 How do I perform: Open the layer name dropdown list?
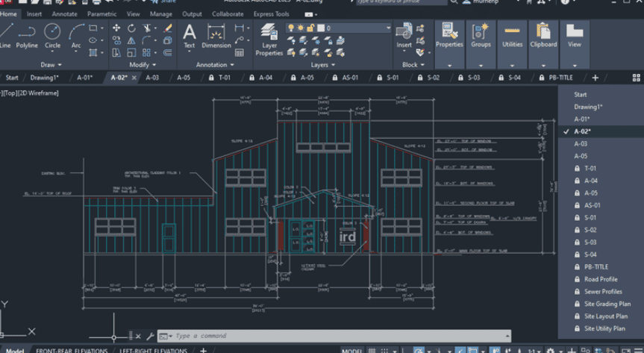click(x=387, y=28)
